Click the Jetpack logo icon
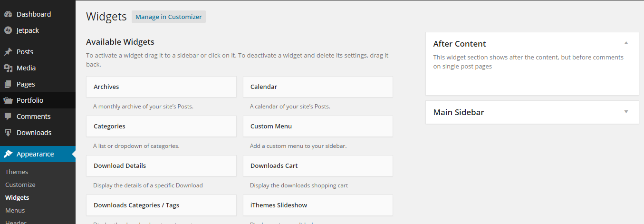Viewport: 644px width, 224px height. (x=8, y=30)
